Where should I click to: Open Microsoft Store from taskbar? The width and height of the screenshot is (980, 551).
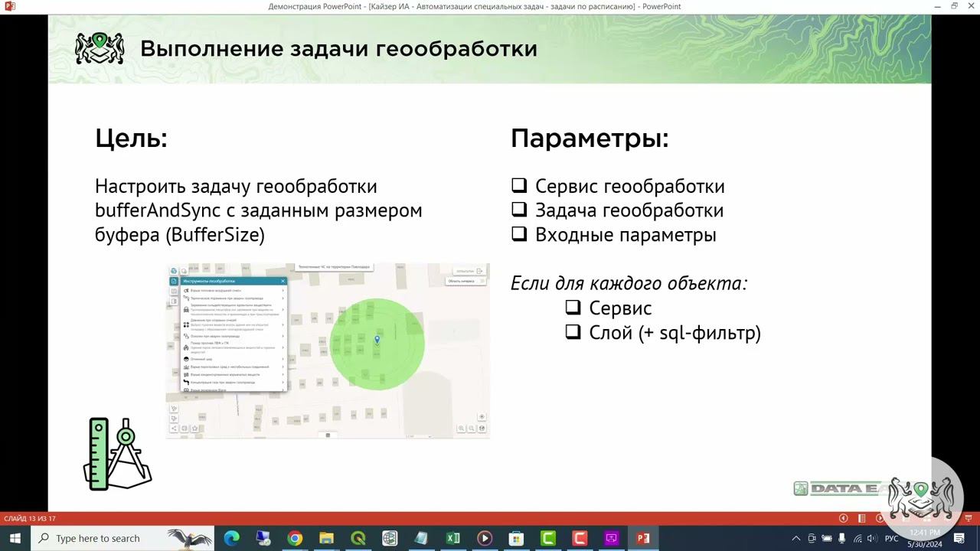click(516, 538)
